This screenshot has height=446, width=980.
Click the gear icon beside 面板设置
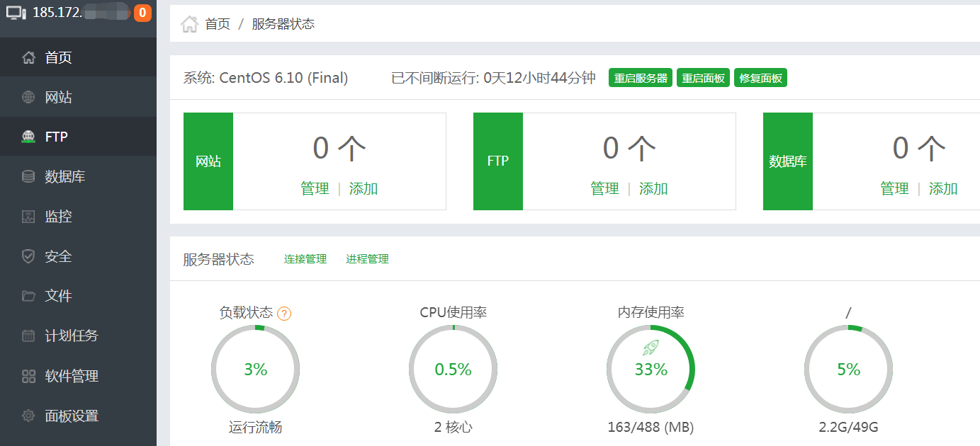28,416
